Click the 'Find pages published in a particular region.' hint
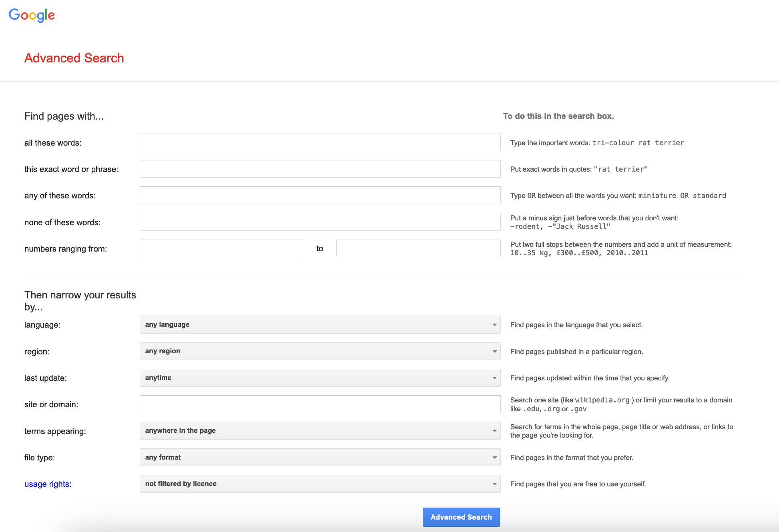The height and width of the screenshot is (532, 779). (577, 352)
